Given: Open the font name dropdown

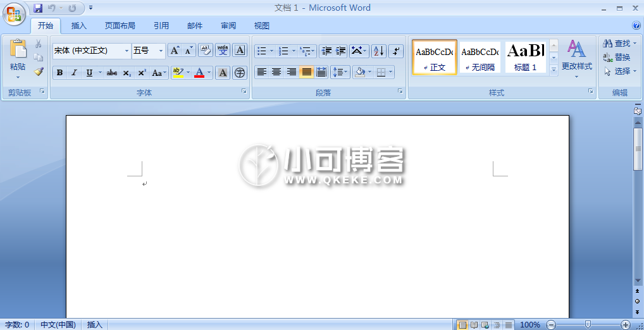Looking at the screenshot, I should 127,51.
